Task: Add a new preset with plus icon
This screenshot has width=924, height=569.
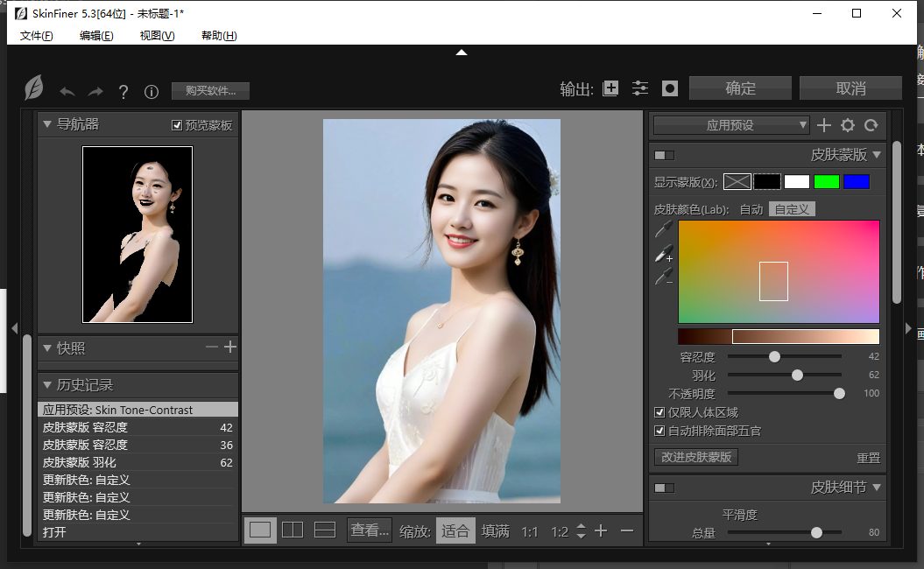Action: [824, 125]
